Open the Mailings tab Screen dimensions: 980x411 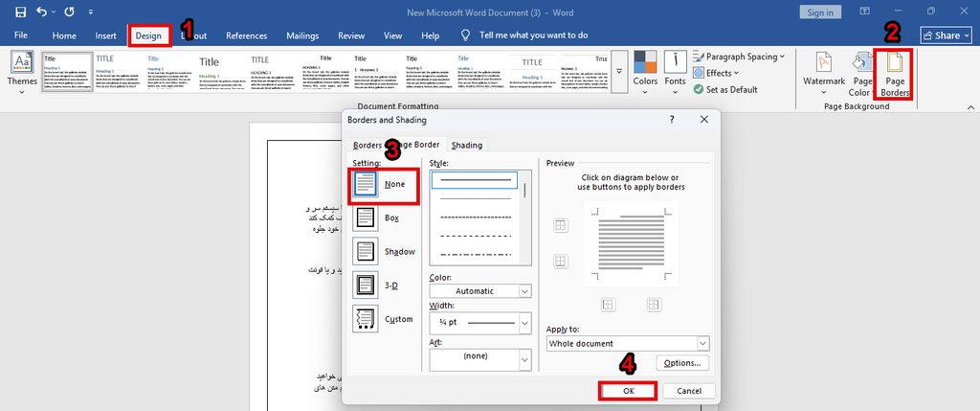coord(302,35)
